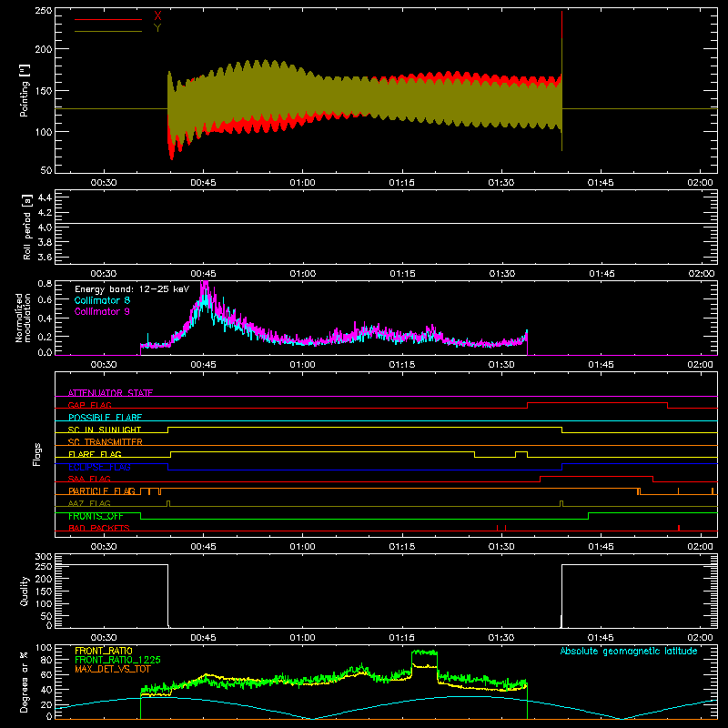Click the Quality axis title
The image size is (728, 728).
(25, 591)
